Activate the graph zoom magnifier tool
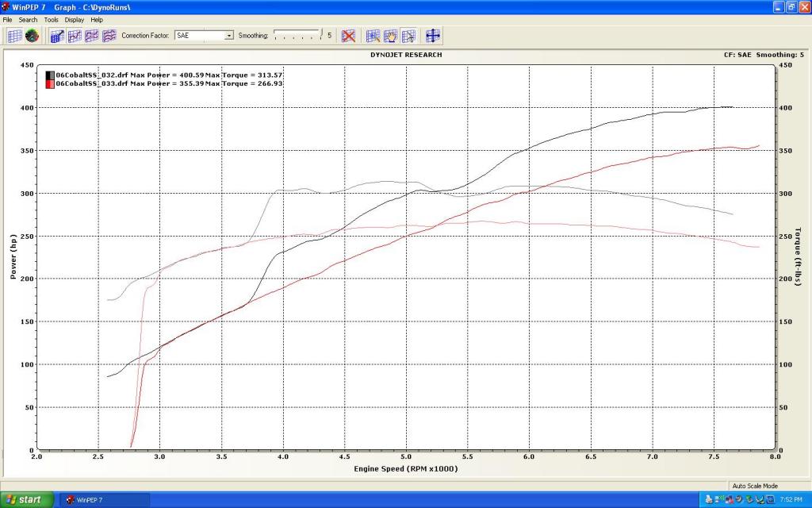Viewport: 812px width, 508px height. (373, 36)
